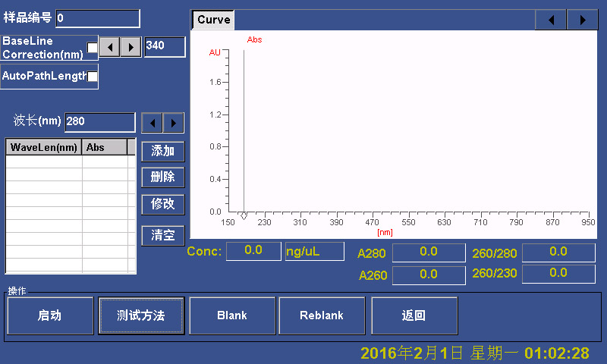Switch to the Curve tab
Image resolution: width=607 pixels, height=364 pixels.
pyautogui.click(x=213, y=20)
